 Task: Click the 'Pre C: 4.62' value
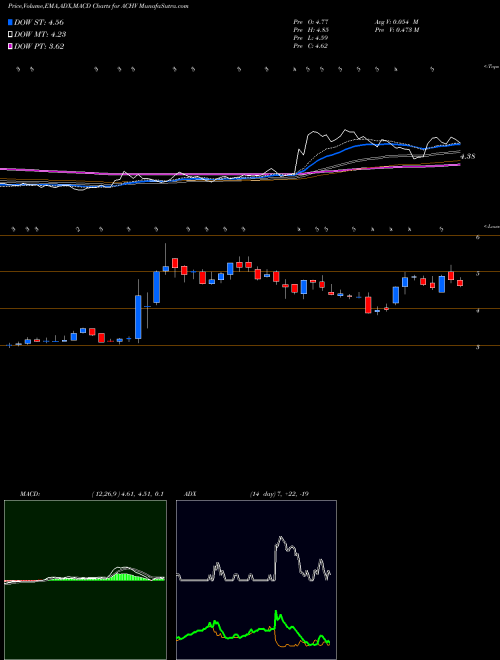(x=311, y=46)
